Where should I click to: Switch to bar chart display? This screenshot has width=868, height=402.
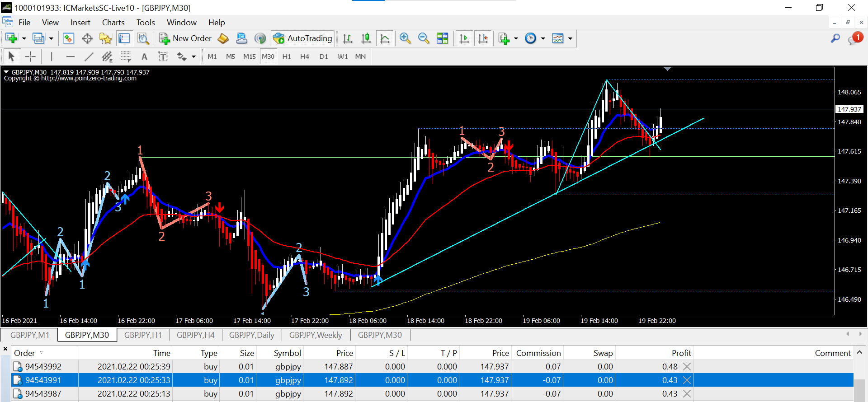(x=347, y=38)
